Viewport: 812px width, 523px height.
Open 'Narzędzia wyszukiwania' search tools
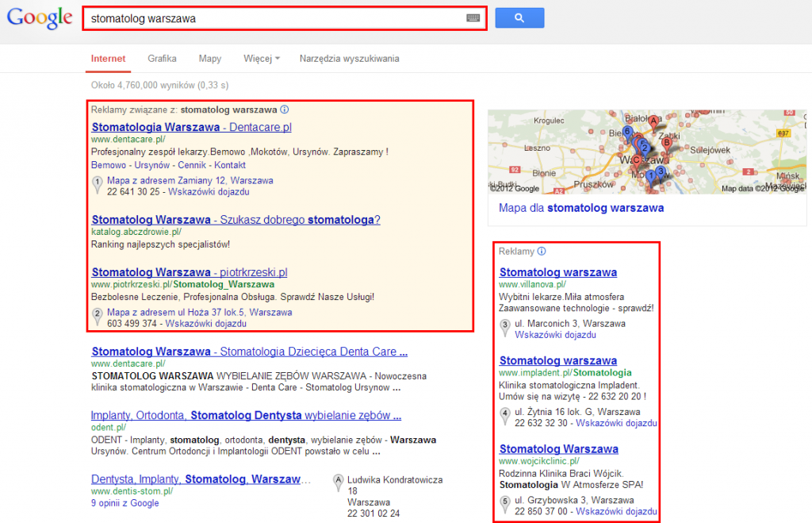coord(349,59)
